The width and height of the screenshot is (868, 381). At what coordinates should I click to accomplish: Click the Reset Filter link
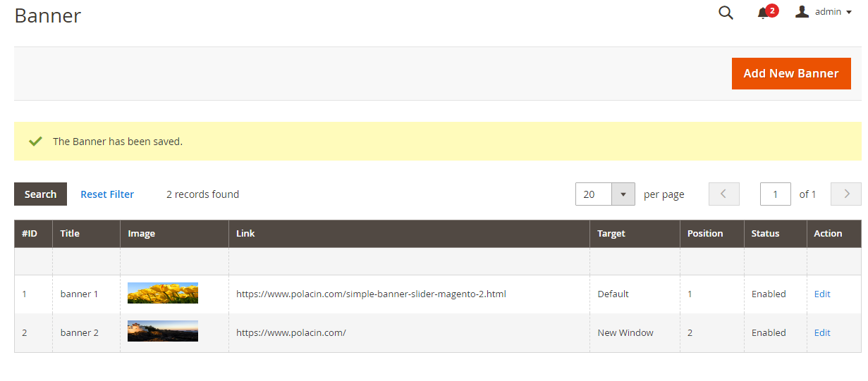[x=107, y=194]
